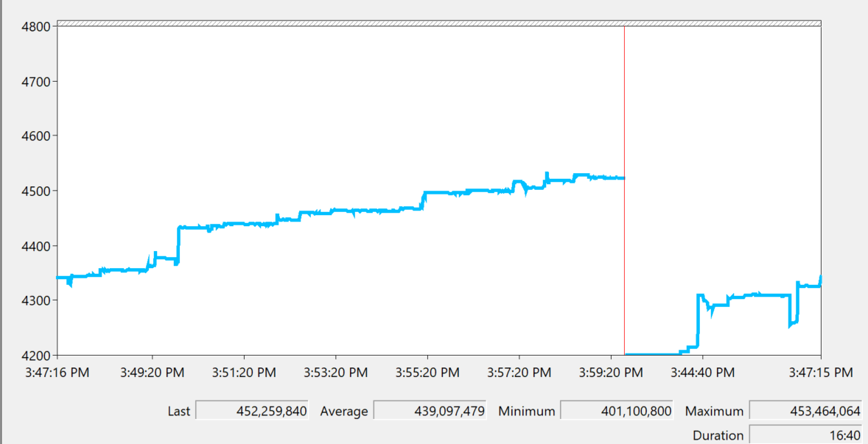Click the 4500 label on the vertical axis
The width and height of the screenshot is (868, 444).
coord(35,191)
